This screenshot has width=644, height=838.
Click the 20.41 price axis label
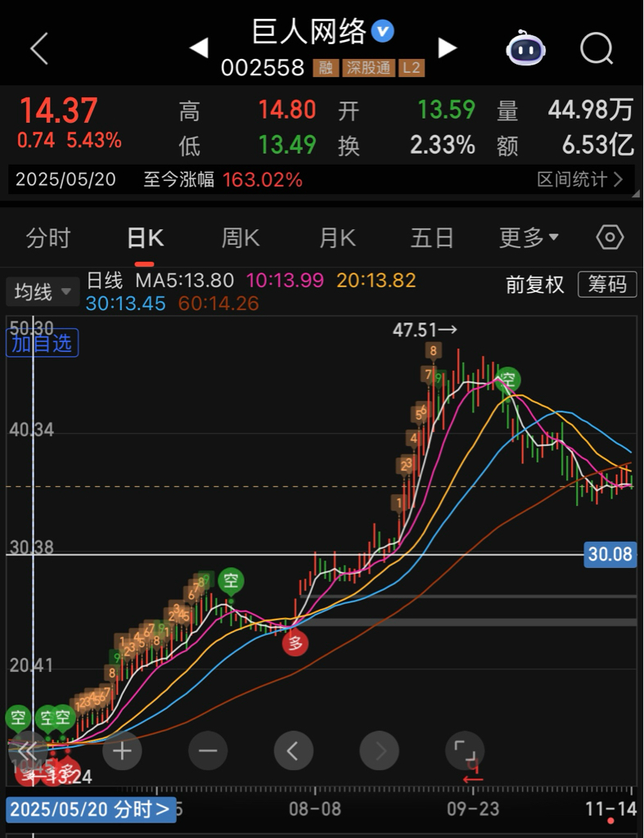(x=31, y=665)
